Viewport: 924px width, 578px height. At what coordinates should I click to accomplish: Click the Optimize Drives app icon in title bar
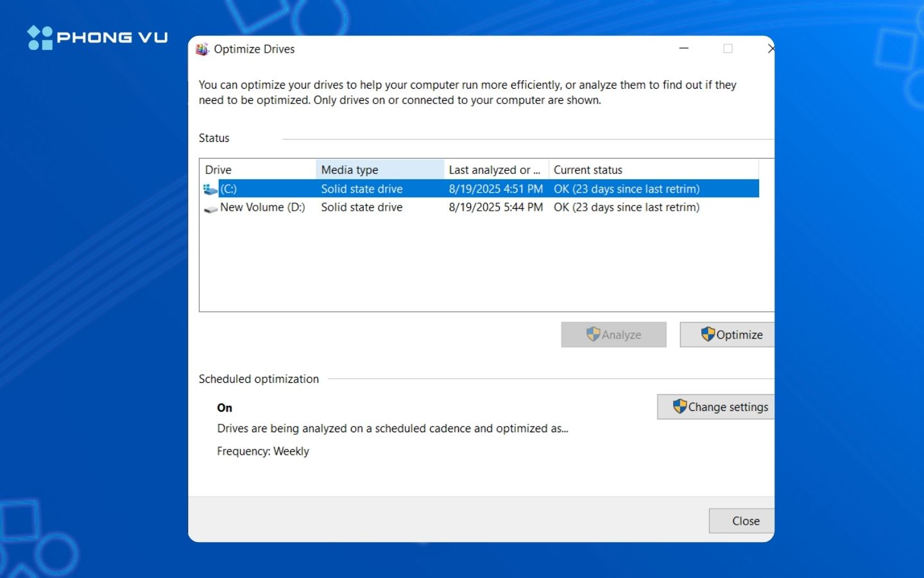[x=202, y=49]
